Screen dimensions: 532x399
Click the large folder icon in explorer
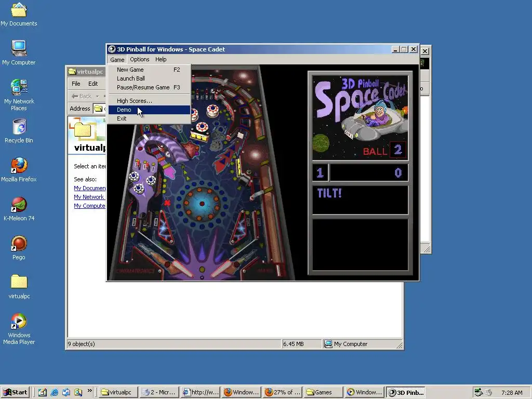[x=83, y=129]
